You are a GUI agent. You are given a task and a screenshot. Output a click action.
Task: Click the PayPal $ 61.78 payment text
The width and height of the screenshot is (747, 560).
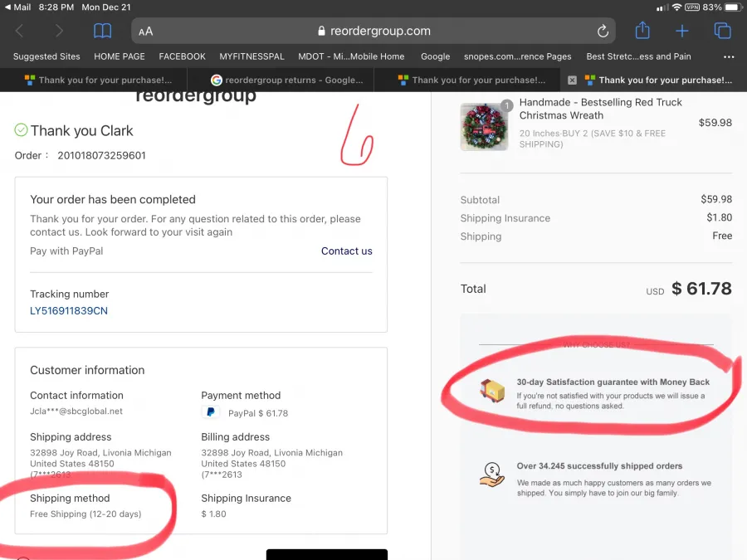(x=258, y=413)
